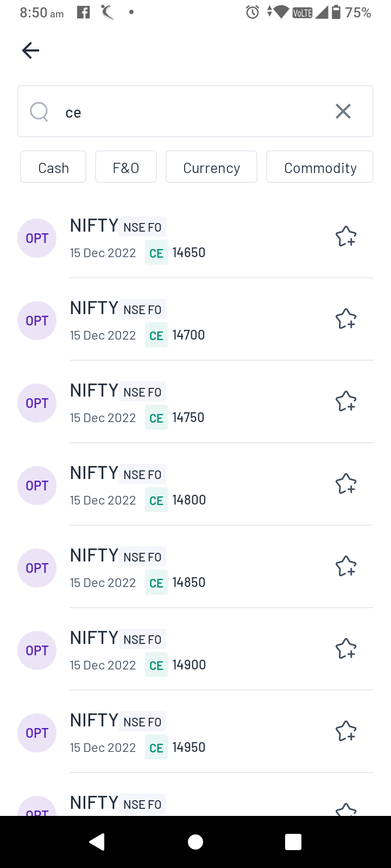Add NIFTY 14900 CE to watchlist
This screenshot has width=391, height=868.
tap(345, 649)
